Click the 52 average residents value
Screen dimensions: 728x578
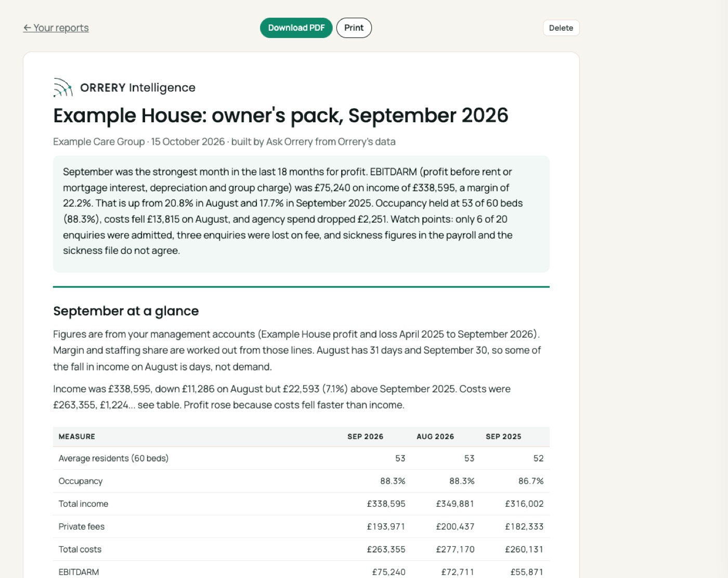pyautogui.click(x=538, y=458)
